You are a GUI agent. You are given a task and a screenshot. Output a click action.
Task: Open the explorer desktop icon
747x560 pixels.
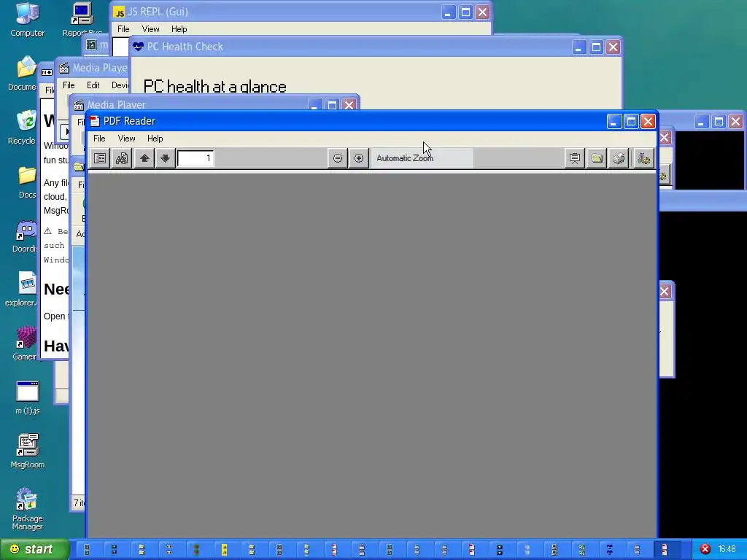pos(21,289)
